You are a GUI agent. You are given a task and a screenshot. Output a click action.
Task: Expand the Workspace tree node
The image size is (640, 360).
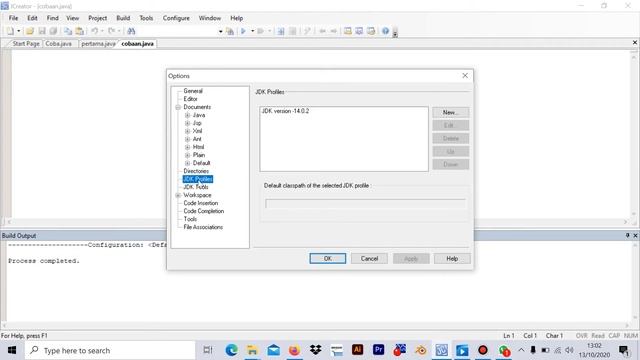click(178, 196)
